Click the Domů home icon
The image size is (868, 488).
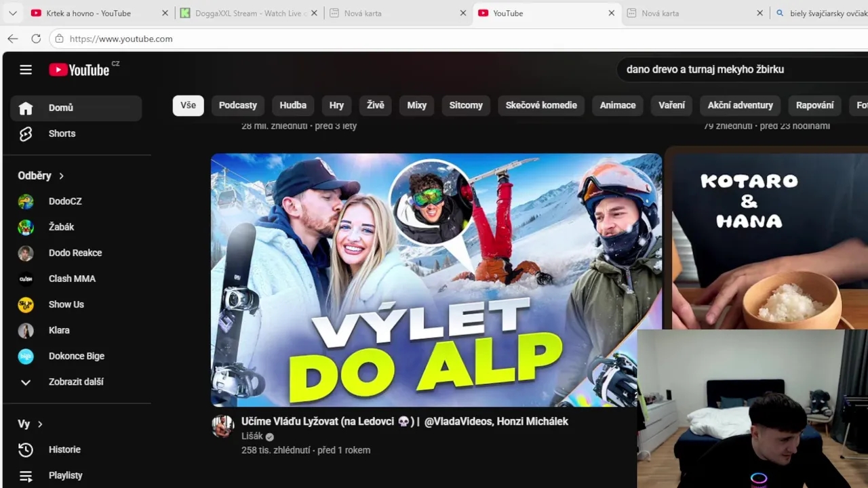click(x=26, y=108)
